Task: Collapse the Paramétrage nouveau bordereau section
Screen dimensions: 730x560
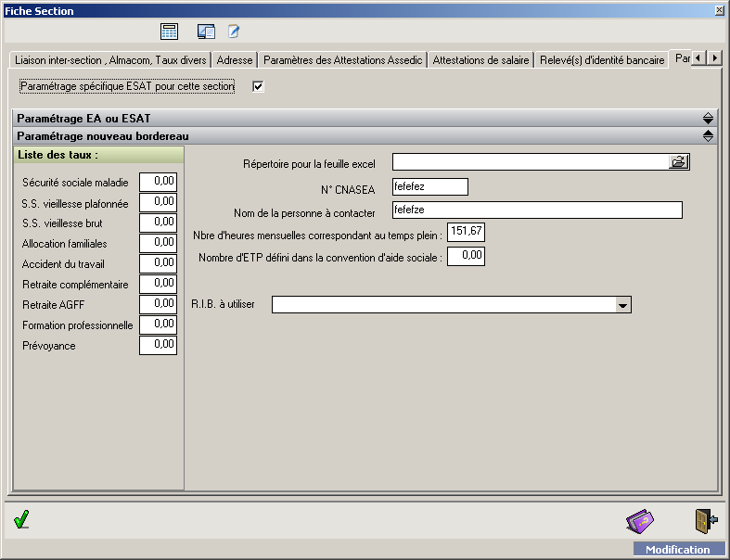Action: coord(708,136)
